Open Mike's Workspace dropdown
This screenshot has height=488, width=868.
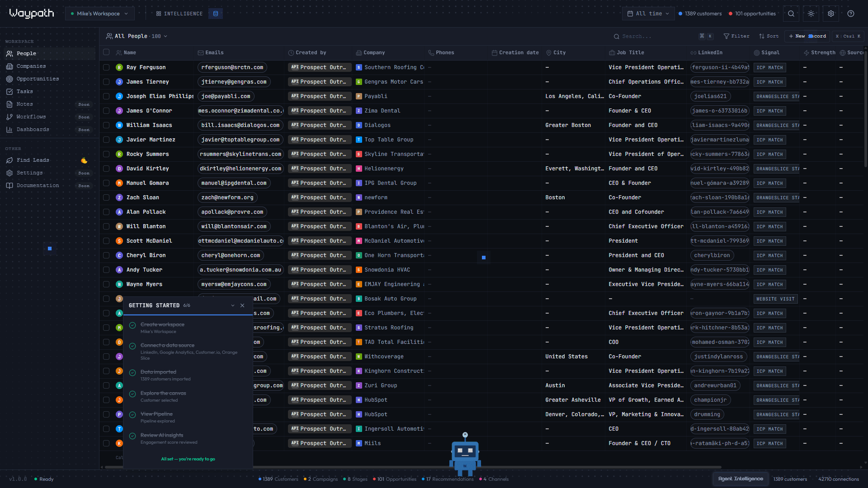[99, 14]
